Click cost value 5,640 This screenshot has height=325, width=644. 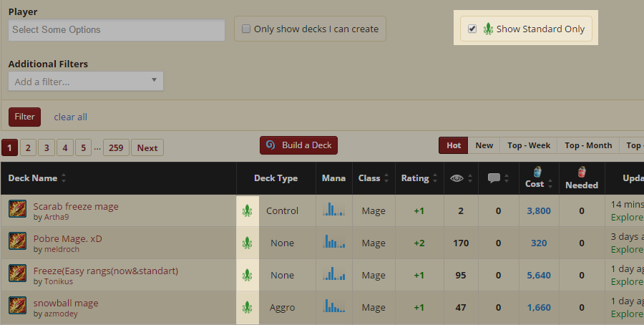coord(538,276)
